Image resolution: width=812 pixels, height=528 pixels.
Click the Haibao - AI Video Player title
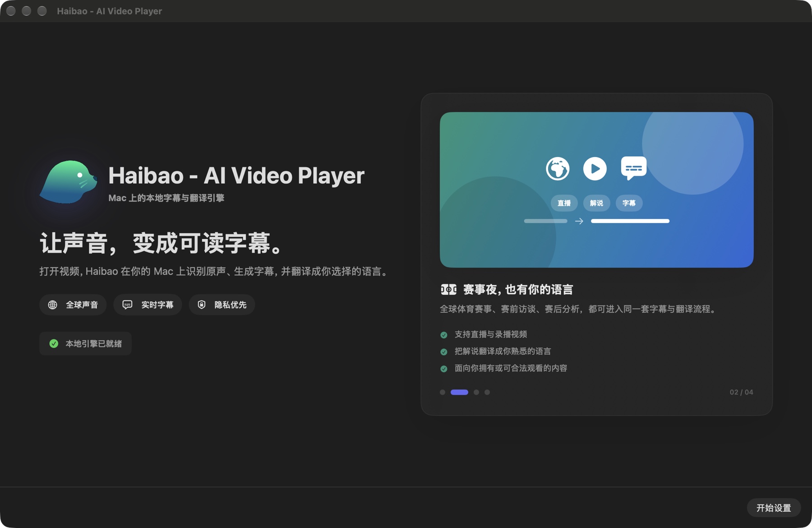[x=236, y=176]
